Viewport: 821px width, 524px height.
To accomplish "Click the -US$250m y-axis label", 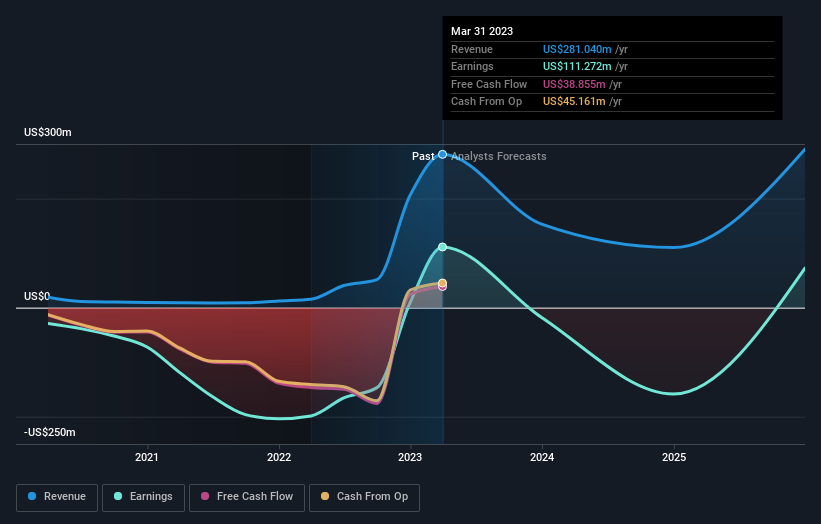I will [x=50, y=432].
